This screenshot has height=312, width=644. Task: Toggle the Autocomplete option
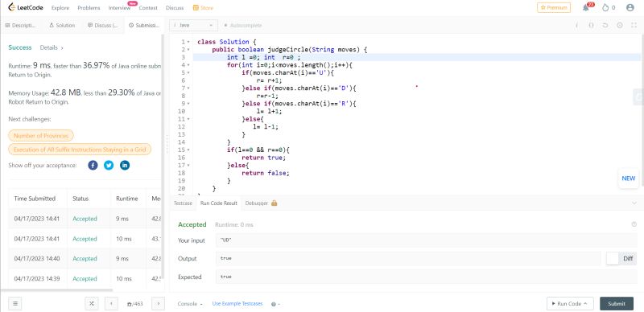point(242,26)
